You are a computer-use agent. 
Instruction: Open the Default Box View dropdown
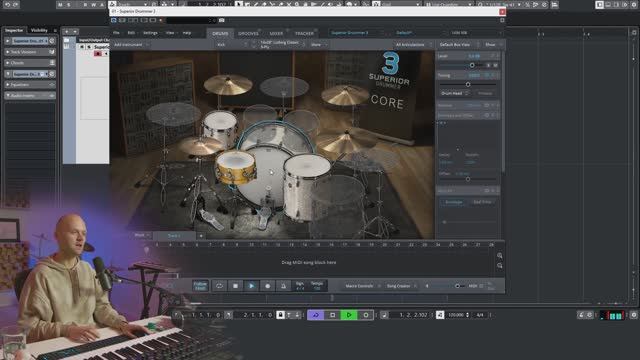(458, 44)
